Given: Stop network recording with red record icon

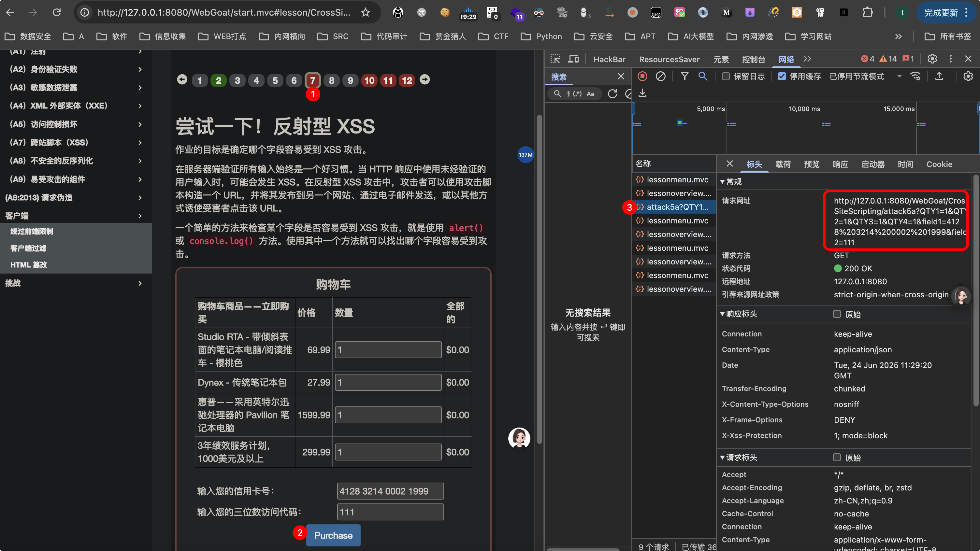Looking at the screenshot, I should 642,77.
